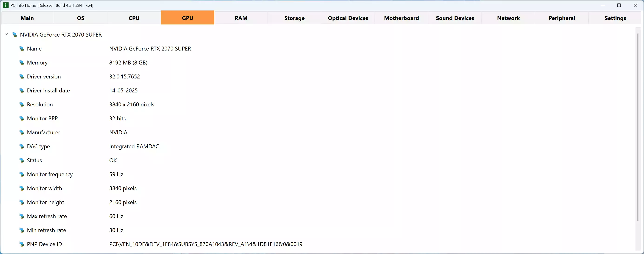Click the icon next to Name row
The width and height of the screenshot is (644, 254).
tap(22, 49)
